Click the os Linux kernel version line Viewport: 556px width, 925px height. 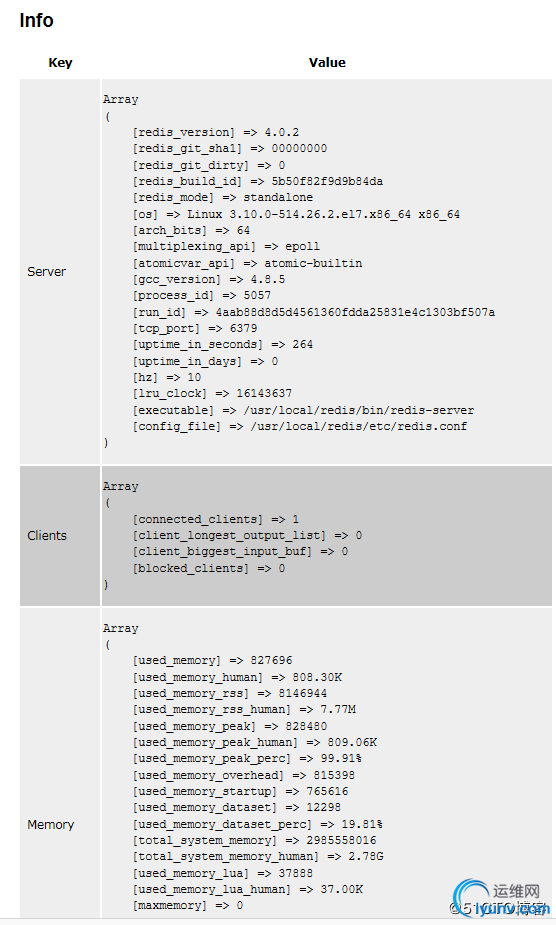(x=296, y=214)
